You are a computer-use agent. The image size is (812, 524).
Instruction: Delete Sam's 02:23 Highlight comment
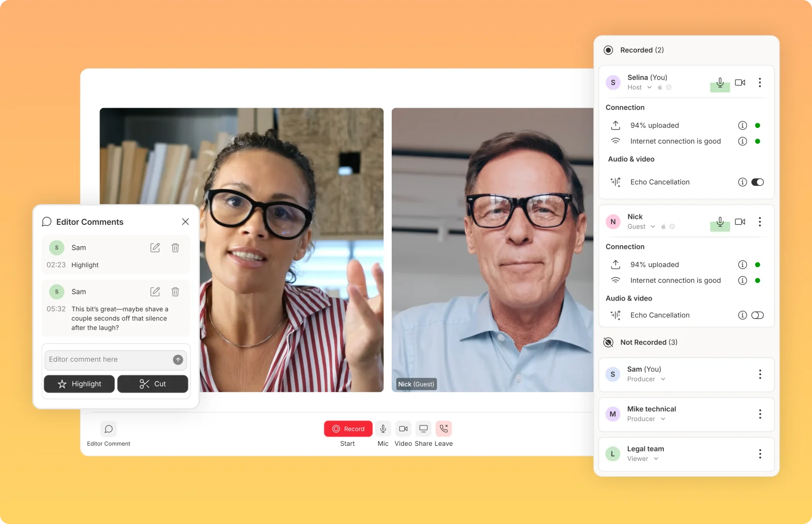(175, 248)
